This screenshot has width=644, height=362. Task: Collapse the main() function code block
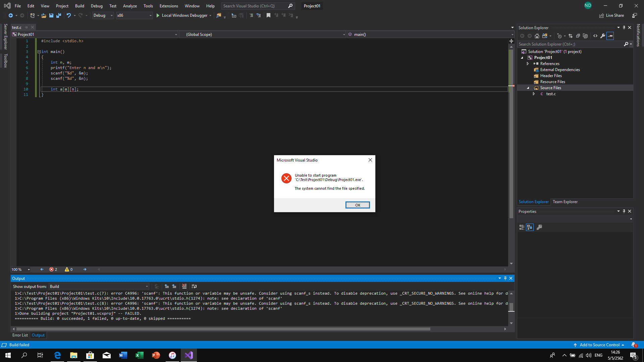(x=39, y=52)
